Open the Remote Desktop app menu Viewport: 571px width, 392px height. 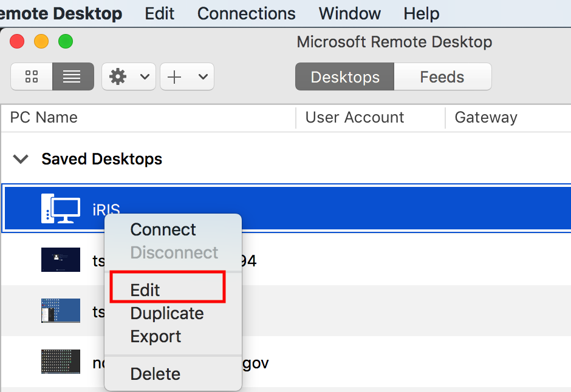tap(61, 13)
